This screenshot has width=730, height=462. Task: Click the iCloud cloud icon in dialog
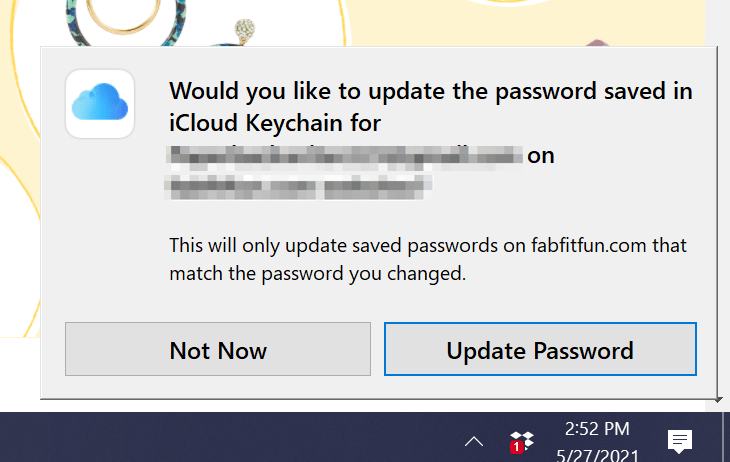click(99, 103)
